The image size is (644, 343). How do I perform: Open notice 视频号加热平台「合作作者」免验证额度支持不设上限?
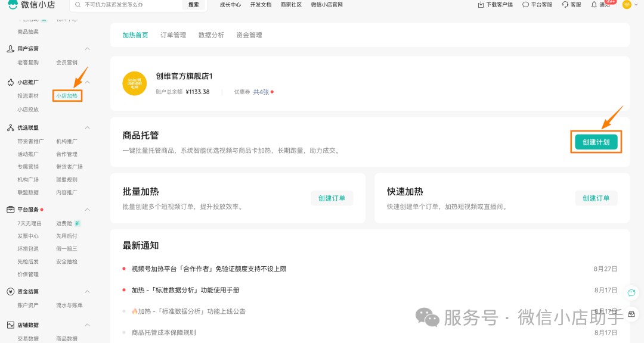[x=209, y=269]
